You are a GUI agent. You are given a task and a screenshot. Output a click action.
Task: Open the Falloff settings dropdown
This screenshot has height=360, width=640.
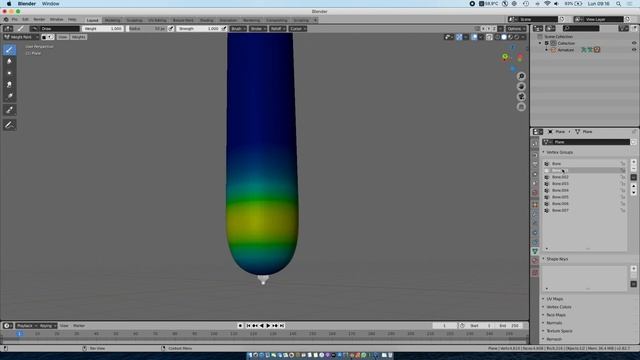tap(278, 29)
